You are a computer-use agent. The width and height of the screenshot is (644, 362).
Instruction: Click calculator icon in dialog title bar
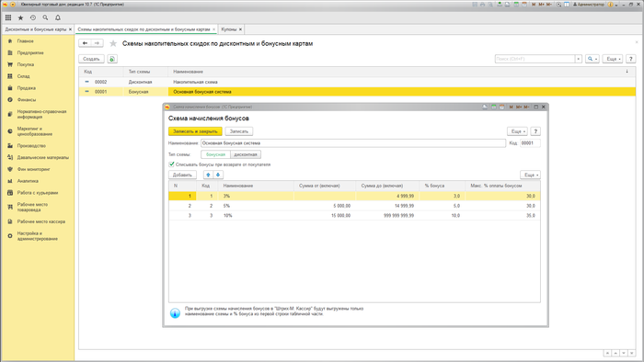click(494, 107)
